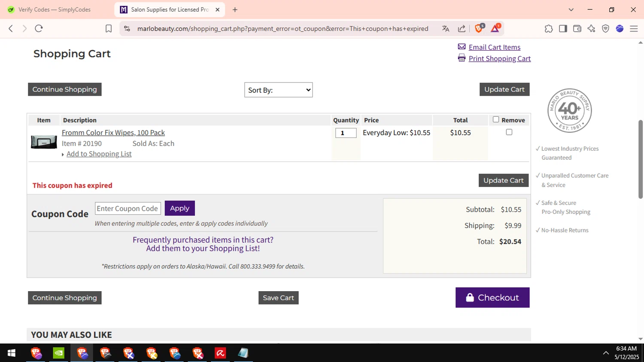
Task: Click Update Cart button below item row
Action: click(x=504, y=180)
